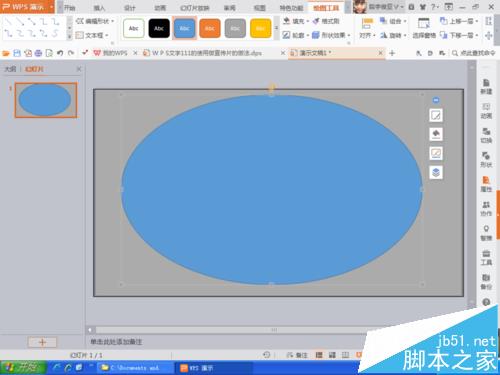Switch to the 演示文稿1 document tab
This screenshot has height=375, width=500.
(x=336, y=53)
